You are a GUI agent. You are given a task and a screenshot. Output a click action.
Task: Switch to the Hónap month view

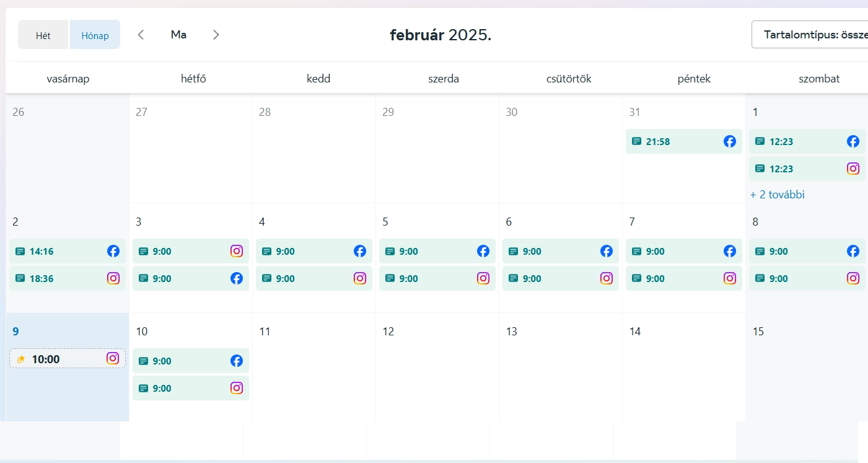pos(95,35)
